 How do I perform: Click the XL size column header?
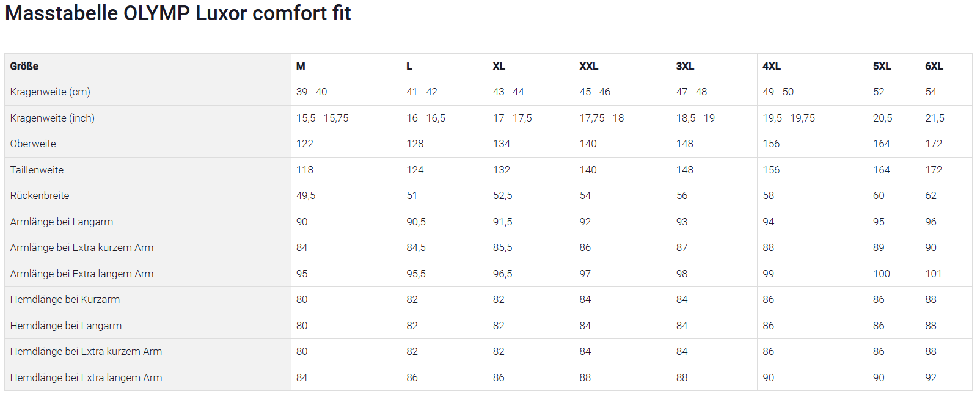click(x=499, y=66)
